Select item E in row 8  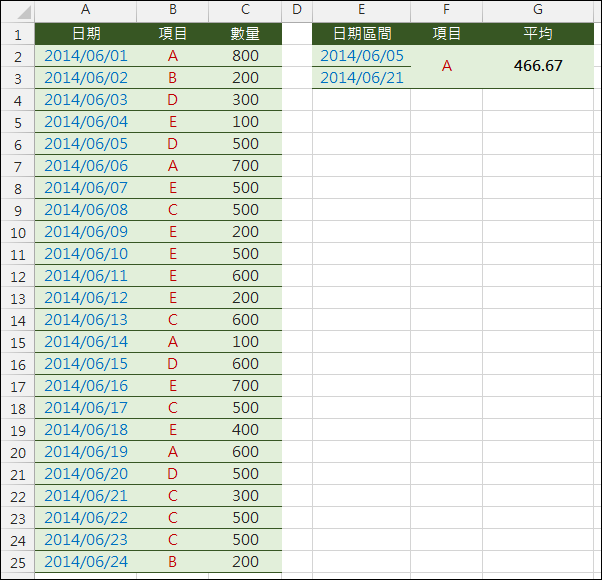[x=173, y=188]
